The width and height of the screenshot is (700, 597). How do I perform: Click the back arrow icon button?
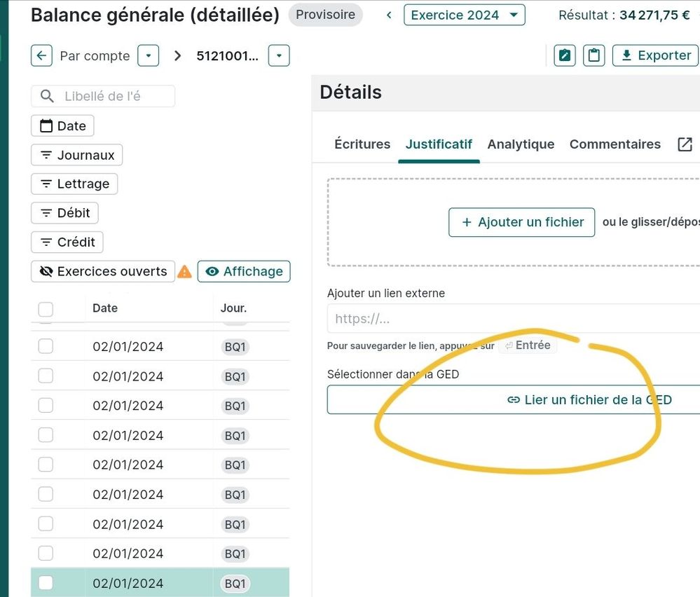[x=42, y=56]
